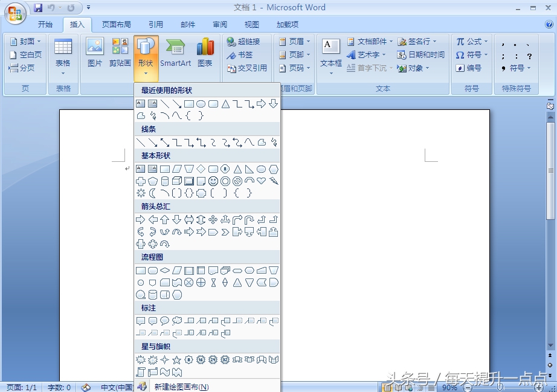
Task: Pick oval callout shape
Action: [165, 321]
